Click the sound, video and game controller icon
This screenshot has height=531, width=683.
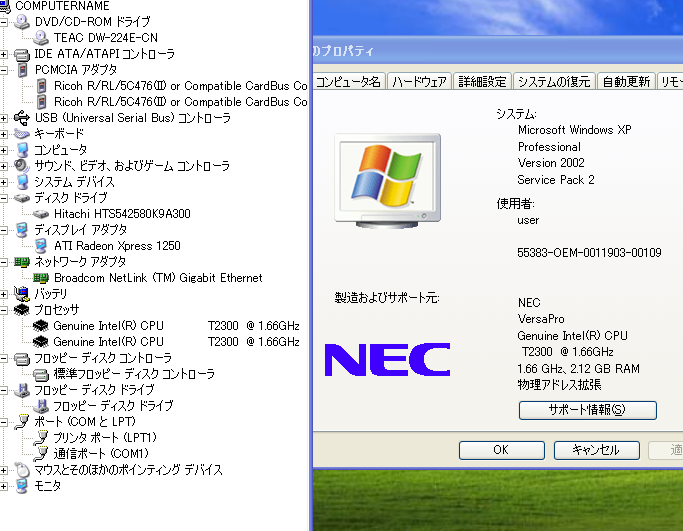[22, 166]
